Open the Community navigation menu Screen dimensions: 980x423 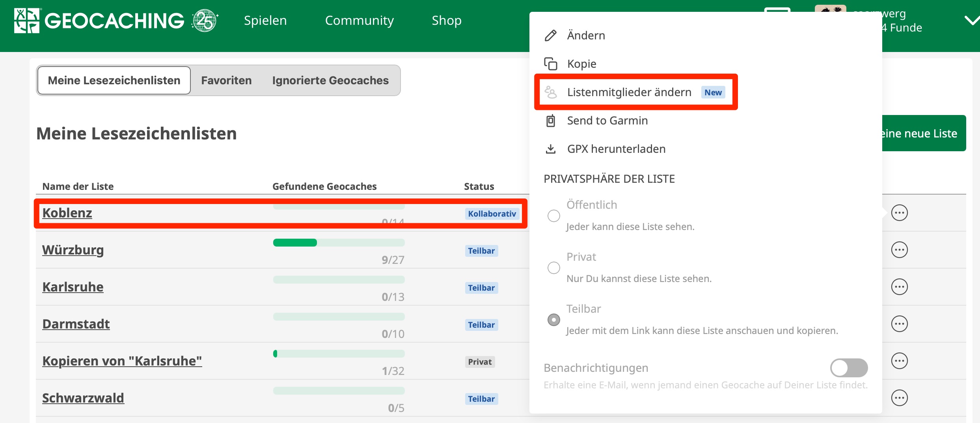pyautogui.click(x=359, y=20)
